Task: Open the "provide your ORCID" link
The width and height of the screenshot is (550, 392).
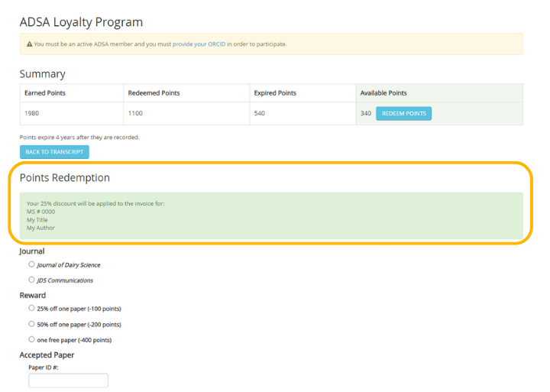Action: click(x=199, y=44)
